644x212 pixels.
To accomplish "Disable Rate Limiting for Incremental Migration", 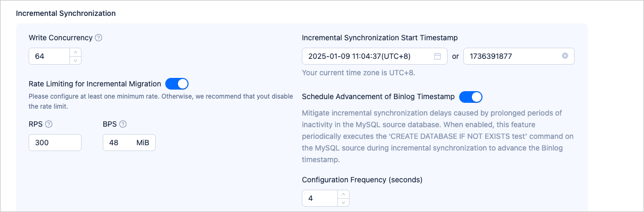I will click(x=177, y=84).
